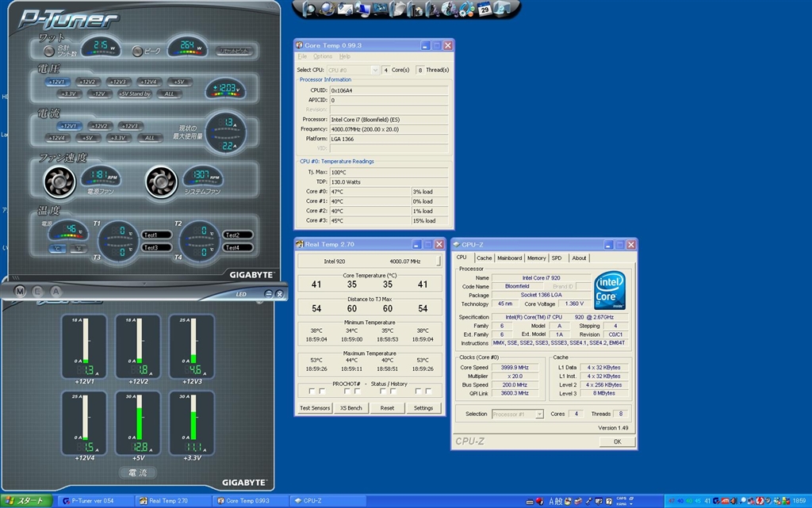Click the Test Sensors button in Real Temp
The height and width of the screenshot is (508, 812).
point(315,408)
